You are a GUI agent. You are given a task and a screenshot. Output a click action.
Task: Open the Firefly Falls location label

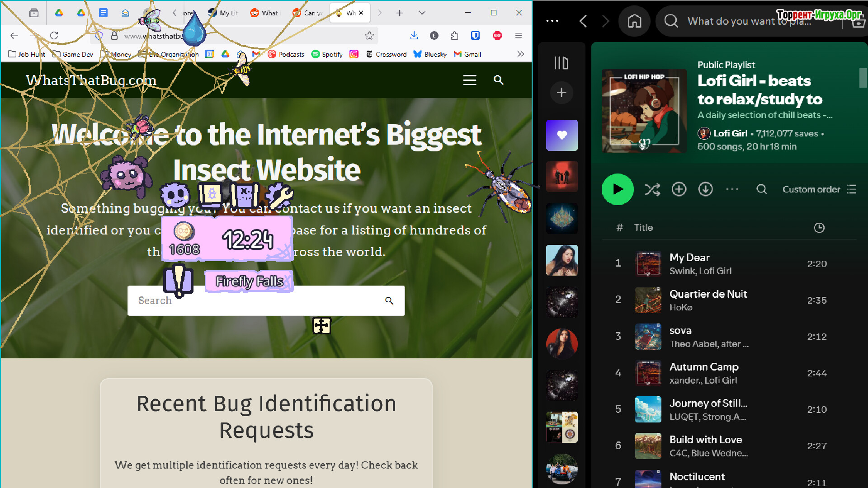click(249, 281)
